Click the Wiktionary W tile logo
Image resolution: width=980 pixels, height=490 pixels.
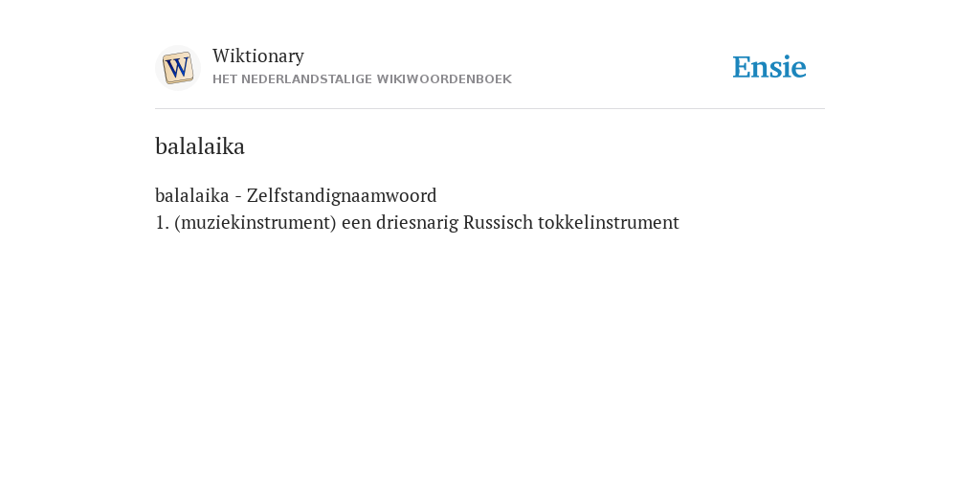(x=177, y=68)
